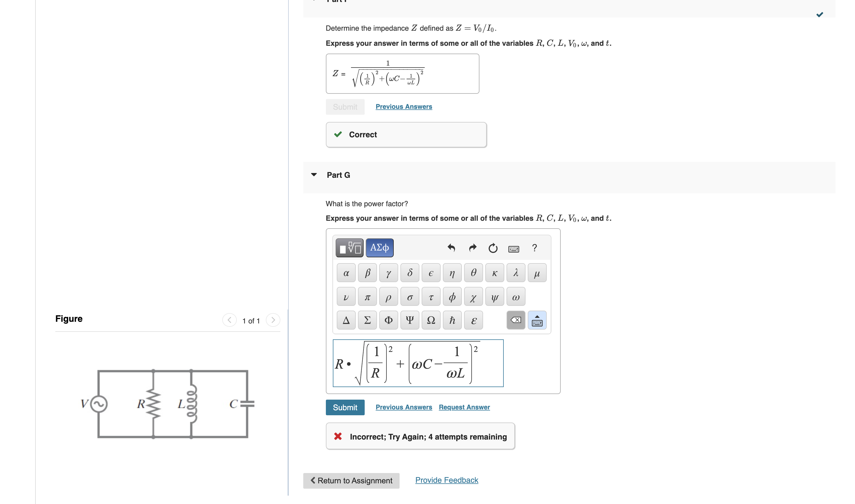Image resolution: width=855 pixels, height=504 pixels.
Task: Click the redo arrow in equation editor
Action: click(472, 248)
